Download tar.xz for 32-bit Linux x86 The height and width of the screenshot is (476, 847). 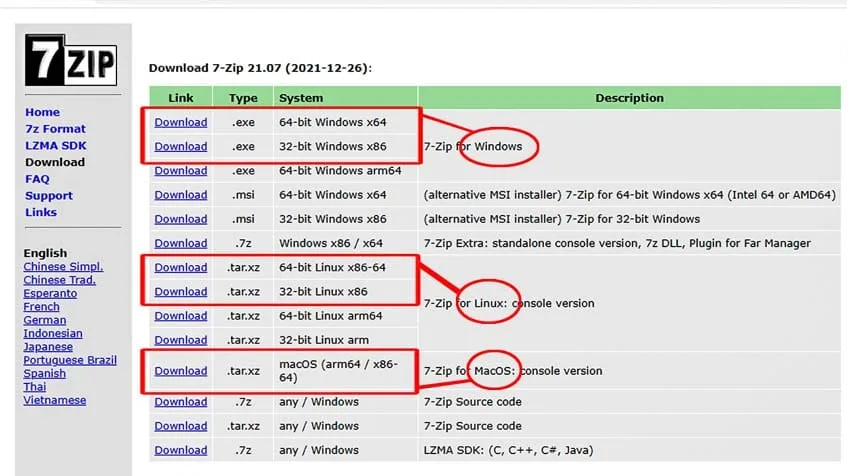tap(180, 292)
